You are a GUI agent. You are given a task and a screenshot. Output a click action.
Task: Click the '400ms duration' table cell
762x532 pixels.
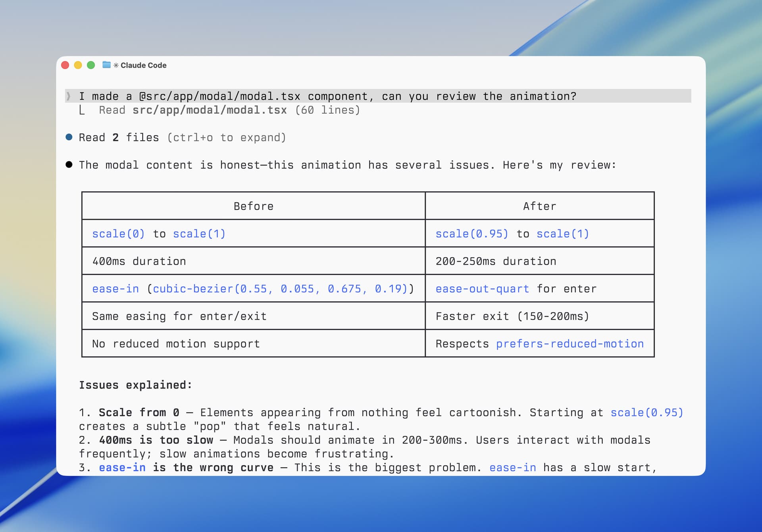coord(139,261)
